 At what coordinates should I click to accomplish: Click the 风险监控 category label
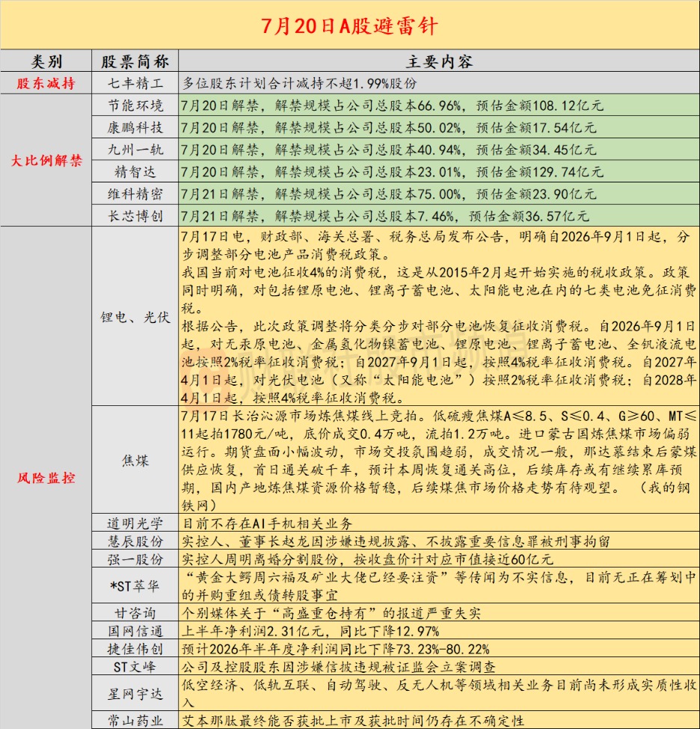tap(46, 478)
